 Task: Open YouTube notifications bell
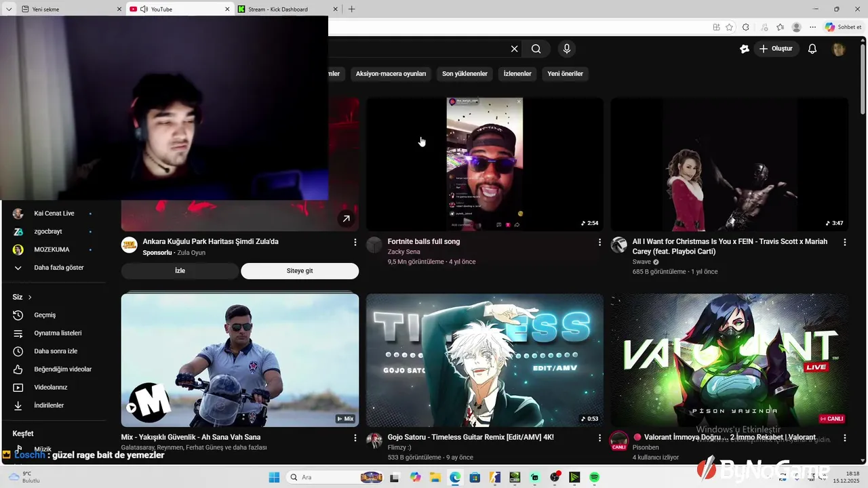coord(812,49)
